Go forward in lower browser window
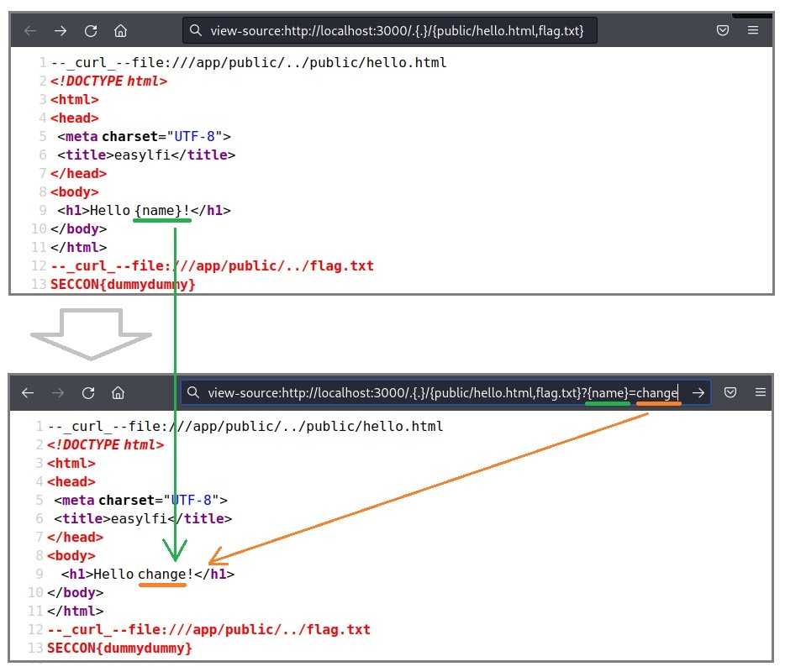The width and height of the screenshot is (785, 672). [58, 393]
